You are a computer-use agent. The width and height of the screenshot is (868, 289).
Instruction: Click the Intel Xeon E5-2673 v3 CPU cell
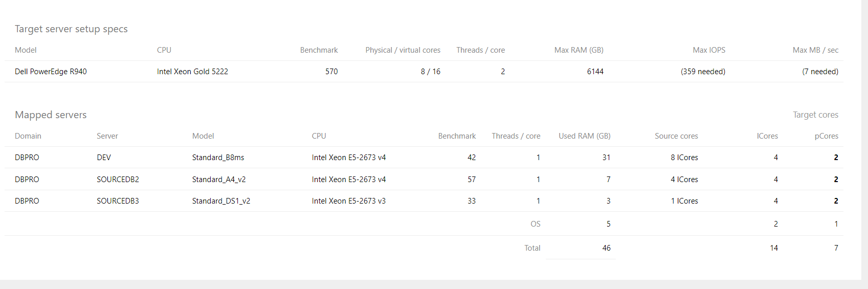click(x=349, y=201)
